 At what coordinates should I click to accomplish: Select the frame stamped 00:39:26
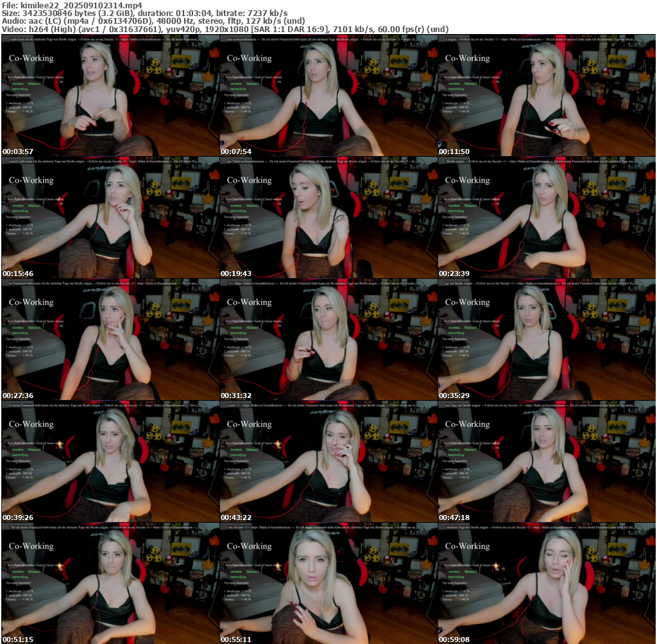110,462
